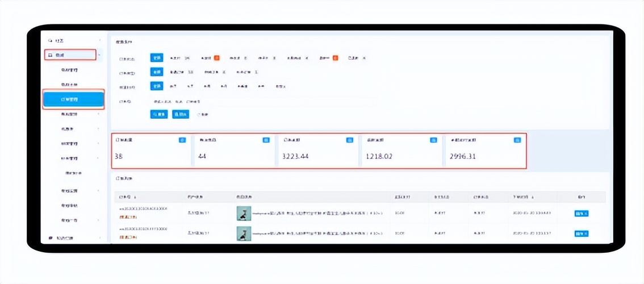The width and height of the screenshot is (644, 284).
Task: Select the amount value 3223.44
Action: click(x=296, y=156)
